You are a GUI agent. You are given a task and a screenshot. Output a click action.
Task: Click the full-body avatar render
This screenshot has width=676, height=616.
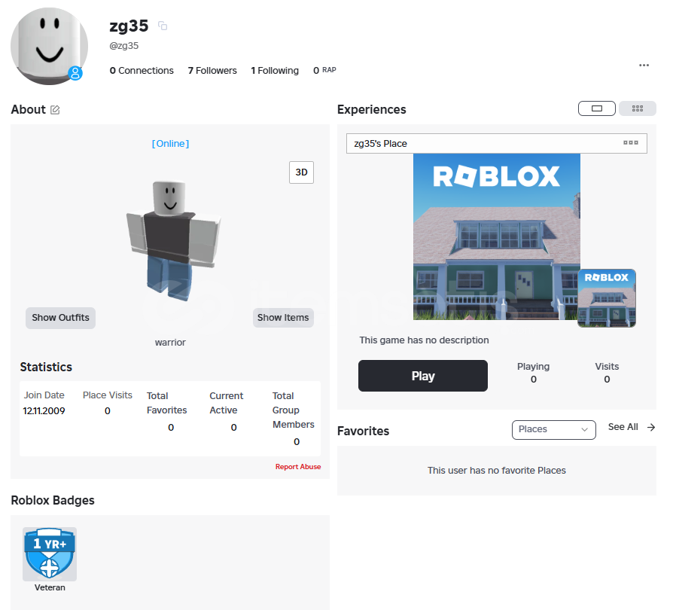tap(173, 239)
